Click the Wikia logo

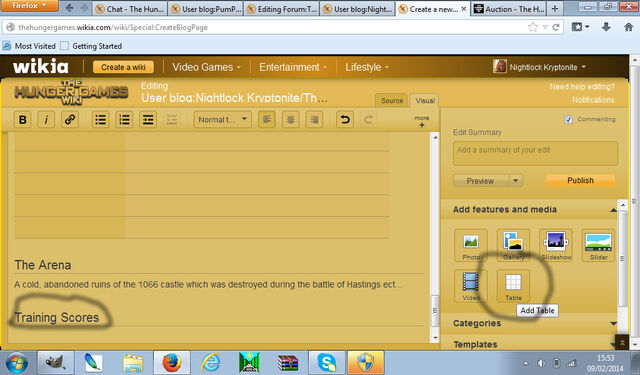40,67
